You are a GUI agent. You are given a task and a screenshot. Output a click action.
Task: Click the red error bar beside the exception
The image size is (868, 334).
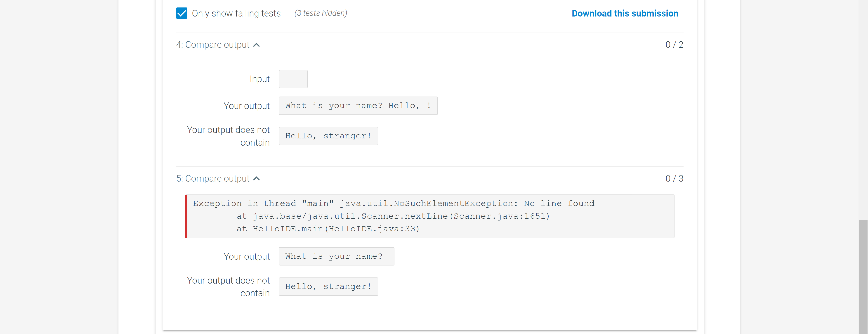pyautogui.click(x=186, y=216)
